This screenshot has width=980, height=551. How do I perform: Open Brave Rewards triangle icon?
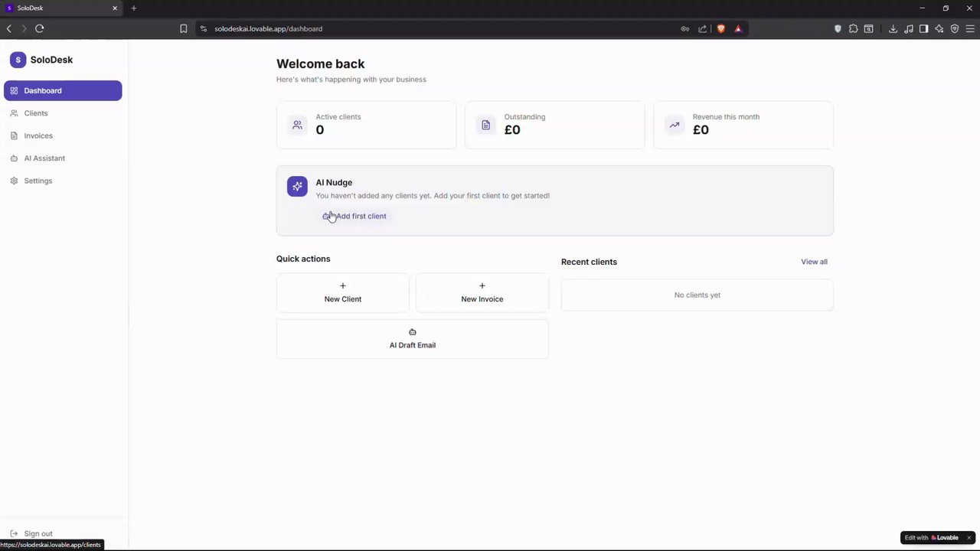coord(738,28)
